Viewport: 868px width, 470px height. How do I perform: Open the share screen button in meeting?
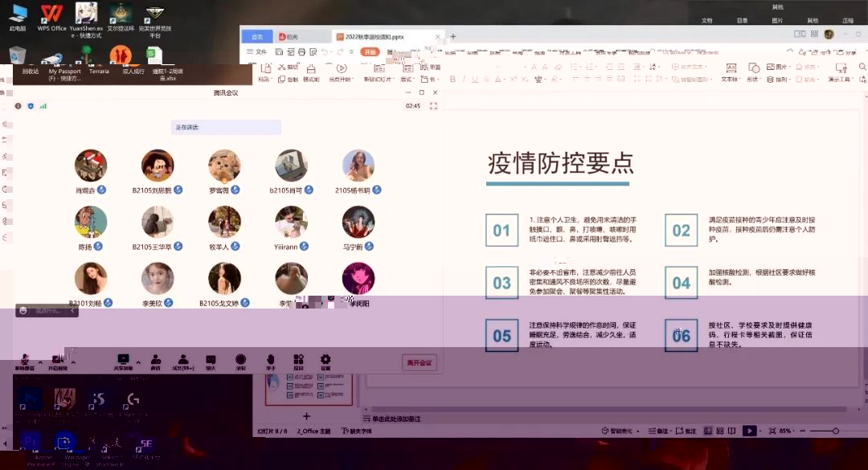point(123,362)
